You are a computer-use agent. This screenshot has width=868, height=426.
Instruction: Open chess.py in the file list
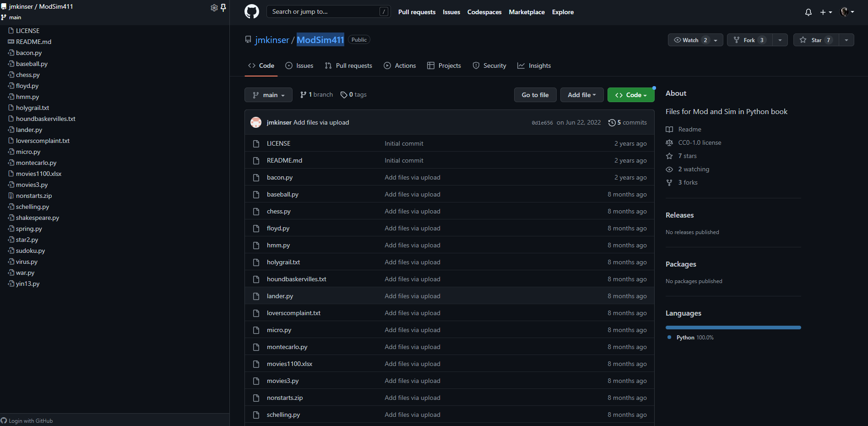pos(279,211)
